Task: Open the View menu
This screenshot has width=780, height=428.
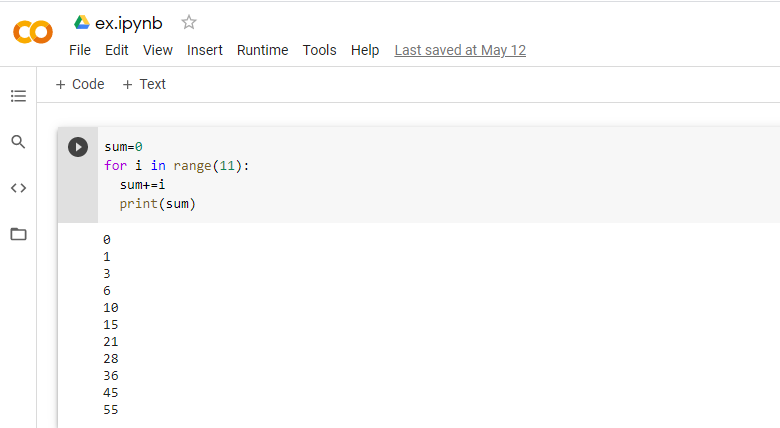Action: [x=158, y=50]
